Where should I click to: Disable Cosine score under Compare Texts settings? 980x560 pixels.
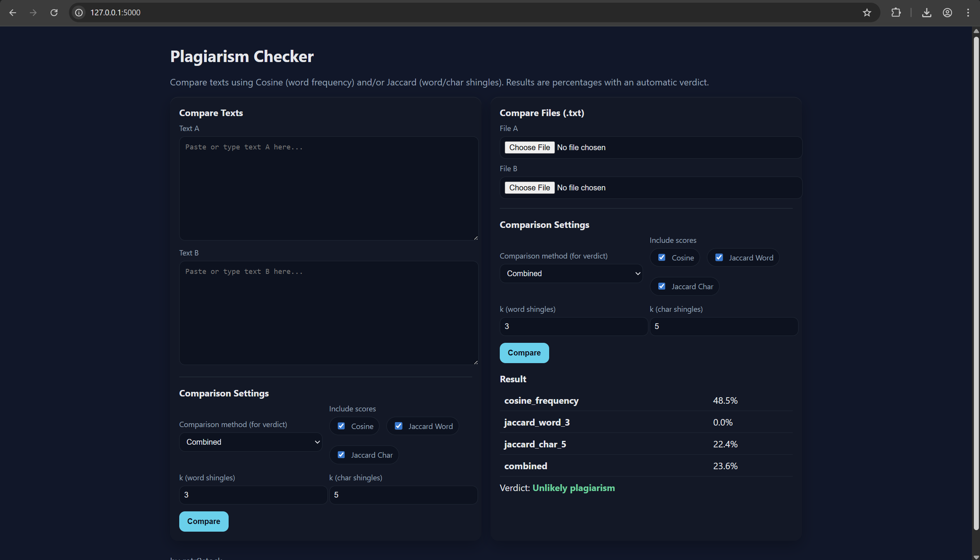click(x=340, y=426)
